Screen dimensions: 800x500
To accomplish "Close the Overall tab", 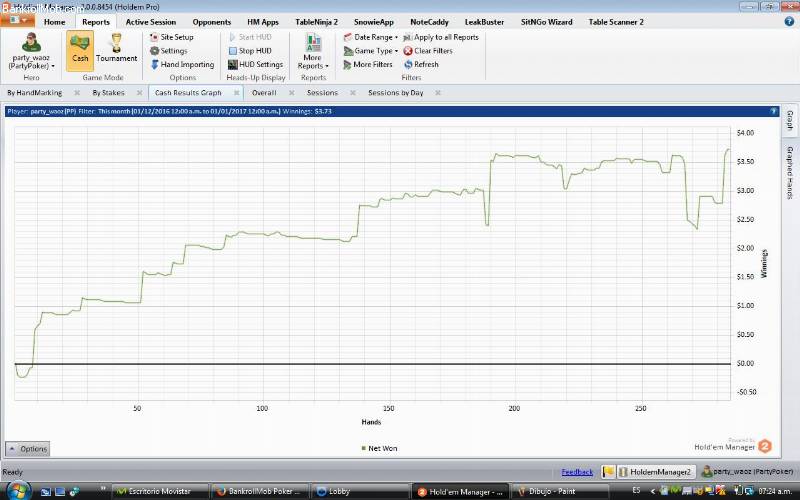I will (x=291, y=92).
